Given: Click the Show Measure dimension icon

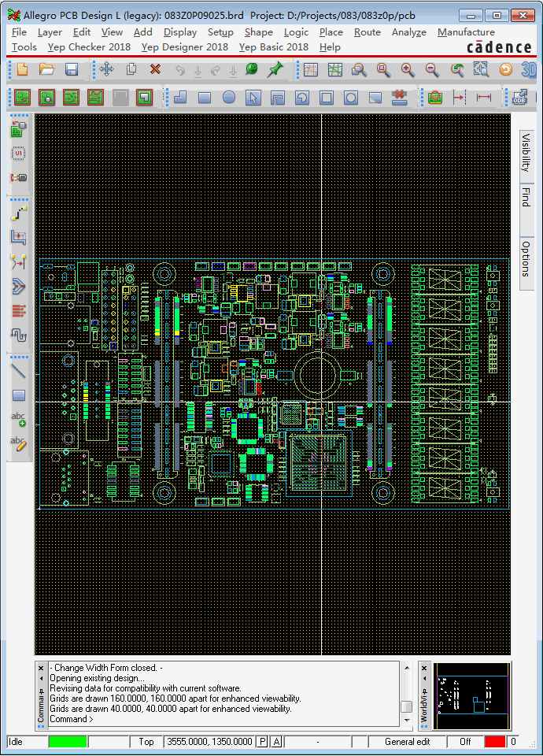Looking at the screenshot, I should (x=484, y=98).
